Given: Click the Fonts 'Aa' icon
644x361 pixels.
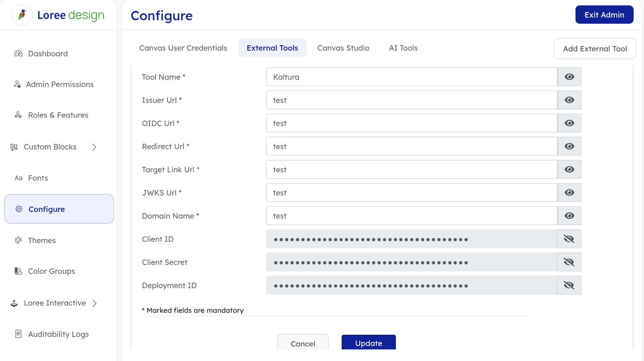Looking at the screenshot, I should [x=19, y=178].
